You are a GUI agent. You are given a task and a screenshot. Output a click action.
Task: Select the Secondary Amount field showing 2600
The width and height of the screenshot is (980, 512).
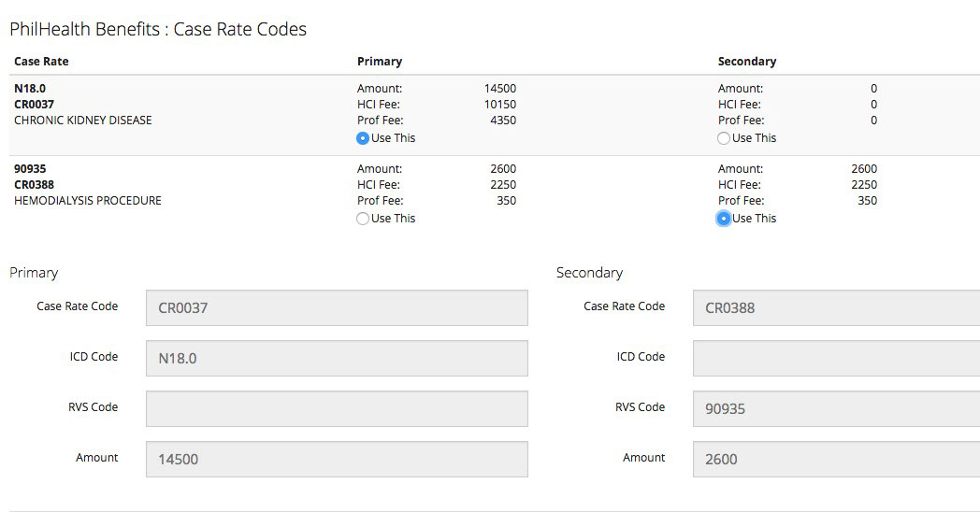[x=835, y=459]
